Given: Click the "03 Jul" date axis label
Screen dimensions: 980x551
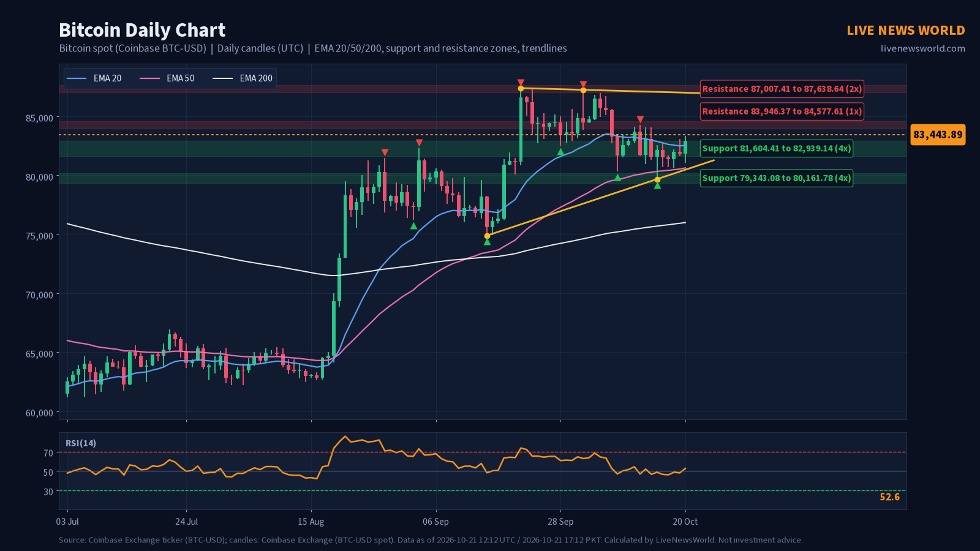Looking at the screenshot, I should pyautogui.click(x=67, y=522).
